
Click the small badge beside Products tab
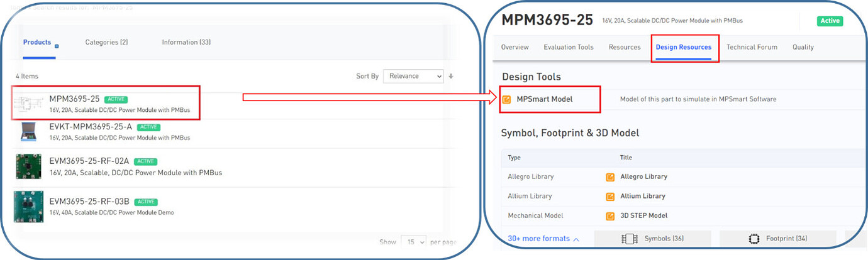coord(57,46)
